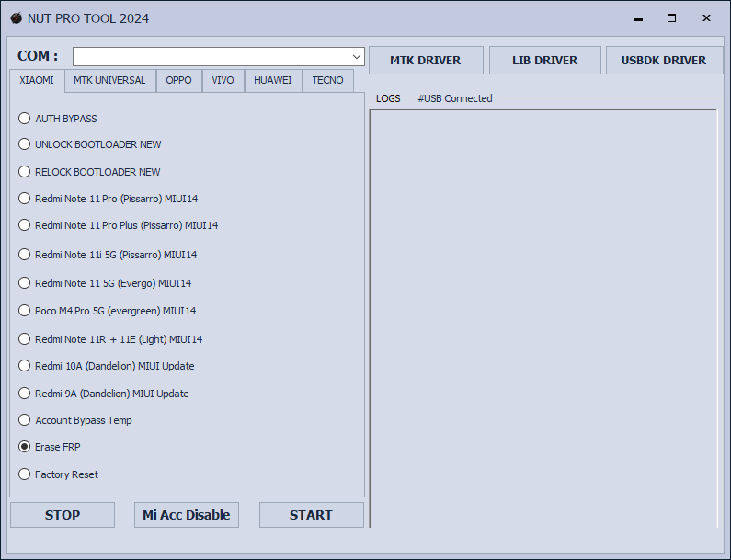
Task: Click the USBDK DRIVER button
Action: (664, 60)
